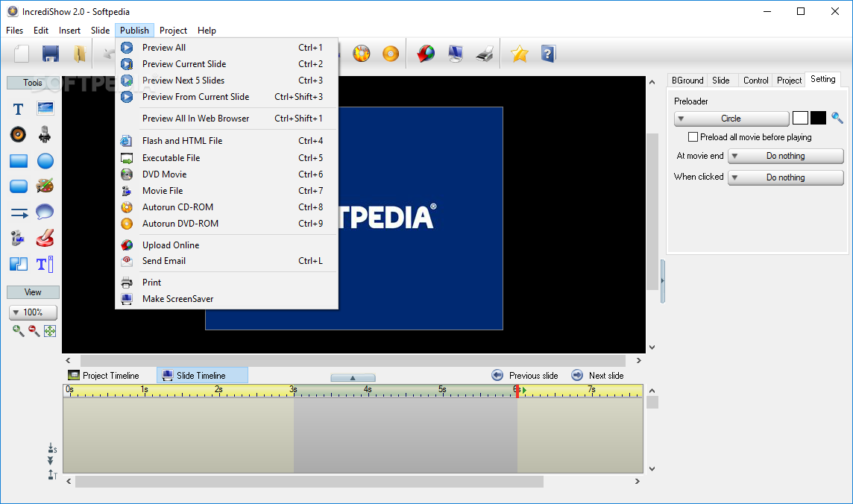This screenshot has width=853, height=504.
Task: Select the Text tool in Tools panel
Action: (18, 109)
